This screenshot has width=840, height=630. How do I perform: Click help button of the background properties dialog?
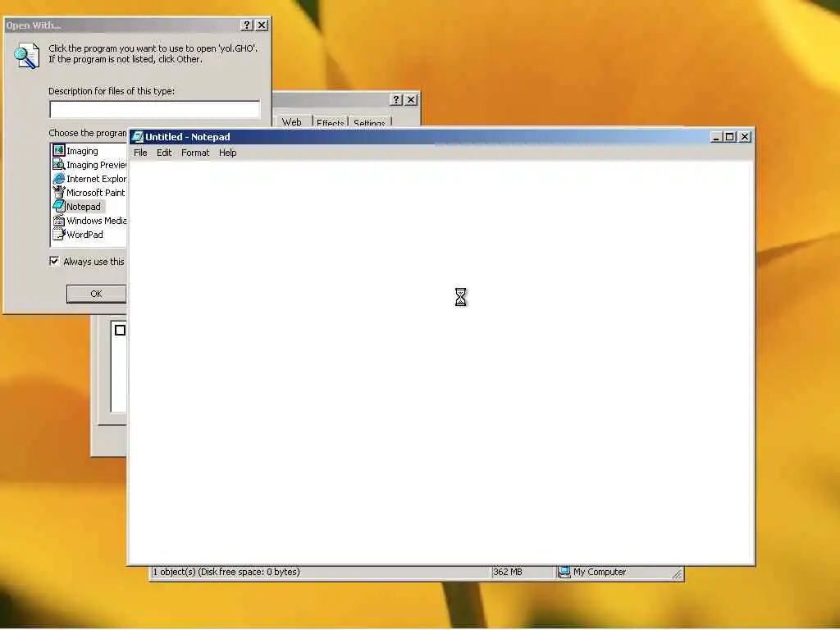click(x=396, y=99)
